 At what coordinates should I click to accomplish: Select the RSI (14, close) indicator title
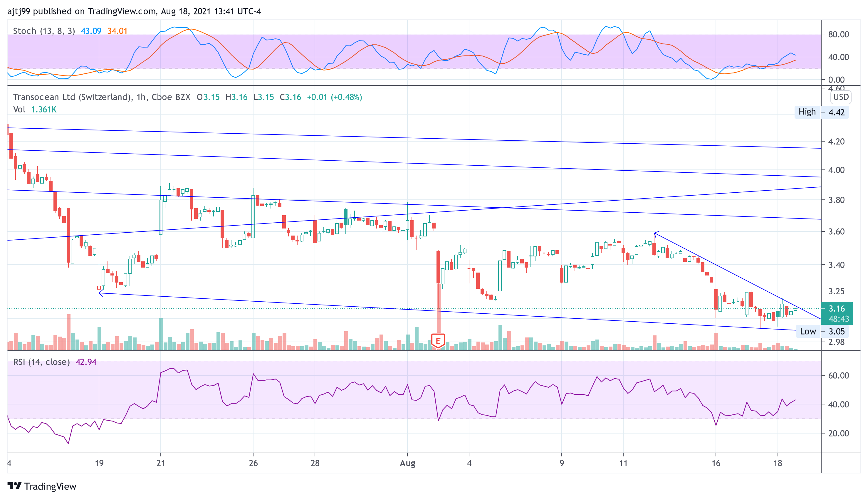pyautogui.click(x=41, y=362)
